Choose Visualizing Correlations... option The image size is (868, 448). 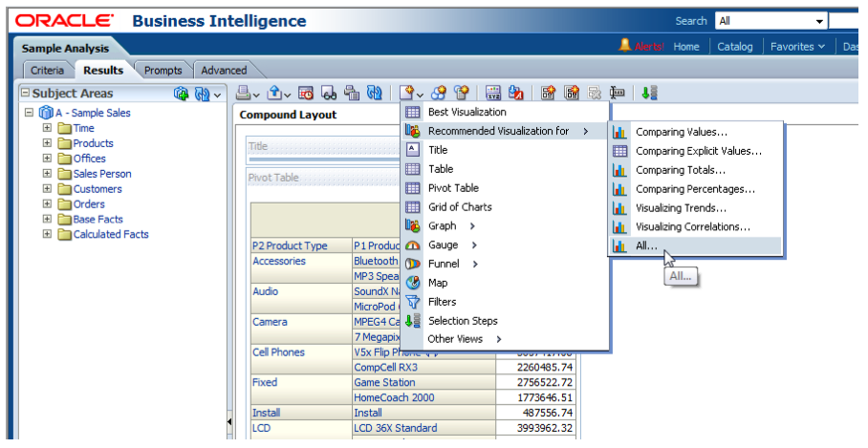695,226
